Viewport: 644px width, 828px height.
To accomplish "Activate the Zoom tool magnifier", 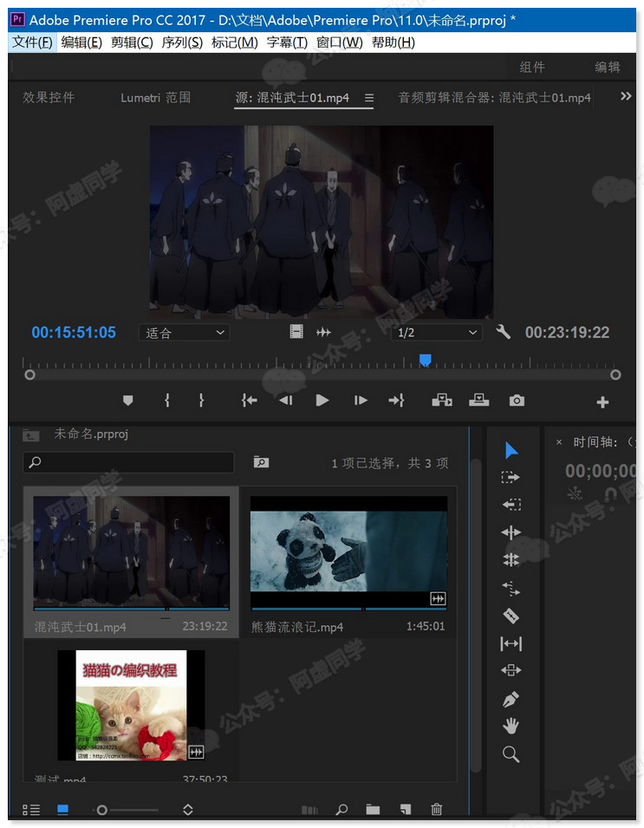I will 511,754.
